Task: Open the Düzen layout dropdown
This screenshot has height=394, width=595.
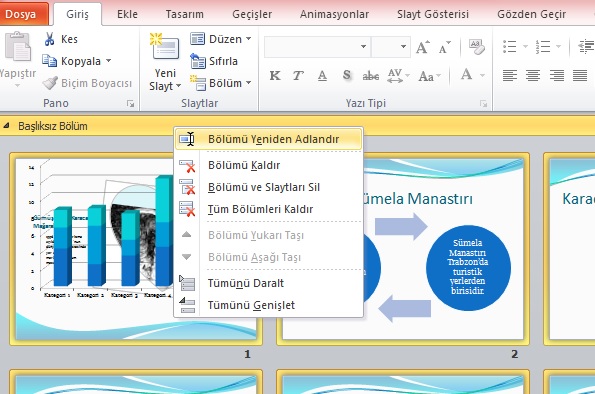Action: 221,39
